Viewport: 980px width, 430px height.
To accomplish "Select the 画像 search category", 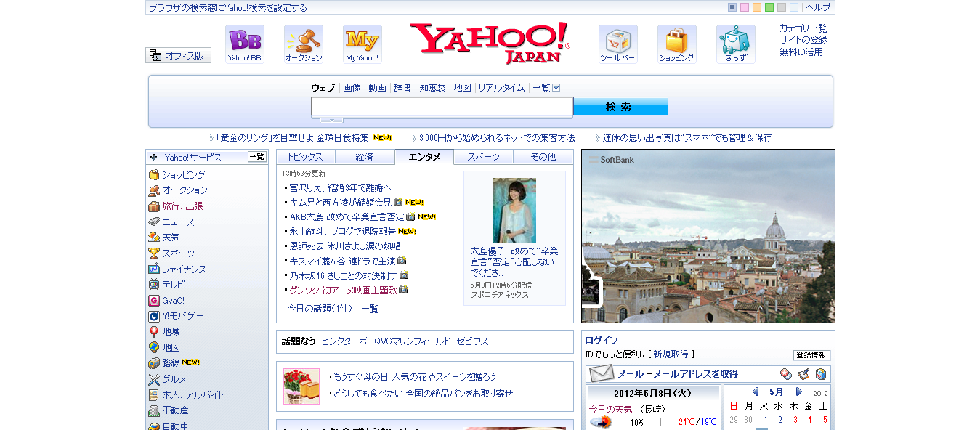I will click(x=352, y=88).
